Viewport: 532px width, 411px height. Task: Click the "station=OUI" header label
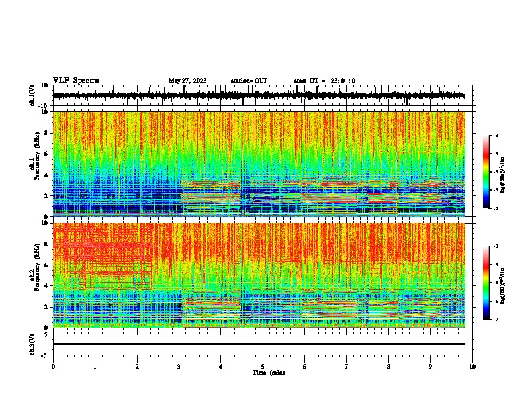(249, 81)
